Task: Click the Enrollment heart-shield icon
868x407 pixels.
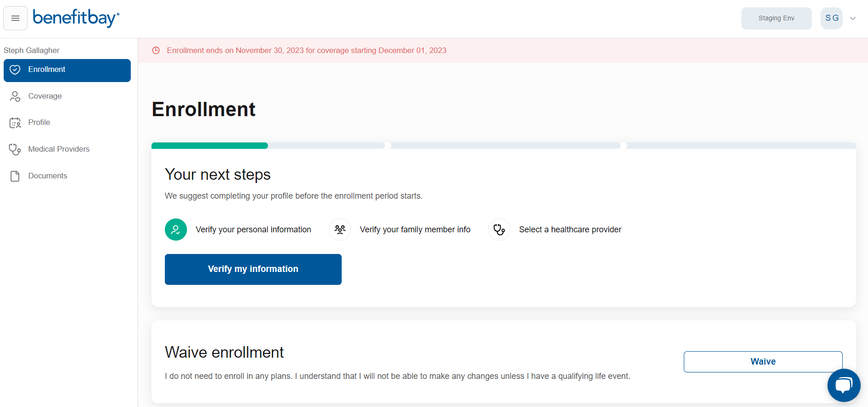Action: [x=15, y=70]
